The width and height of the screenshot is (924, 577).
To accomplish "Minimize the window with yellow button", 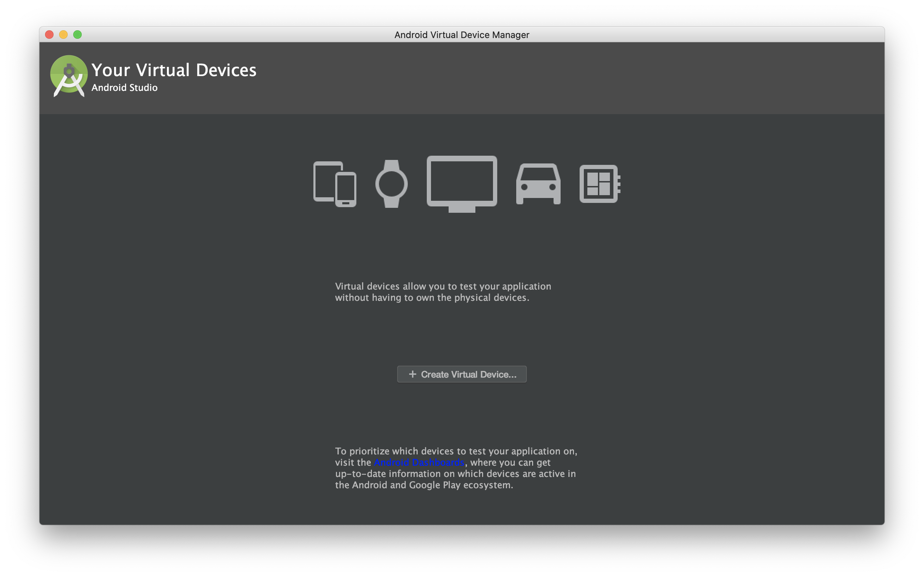I will click(x=63, y=35).
